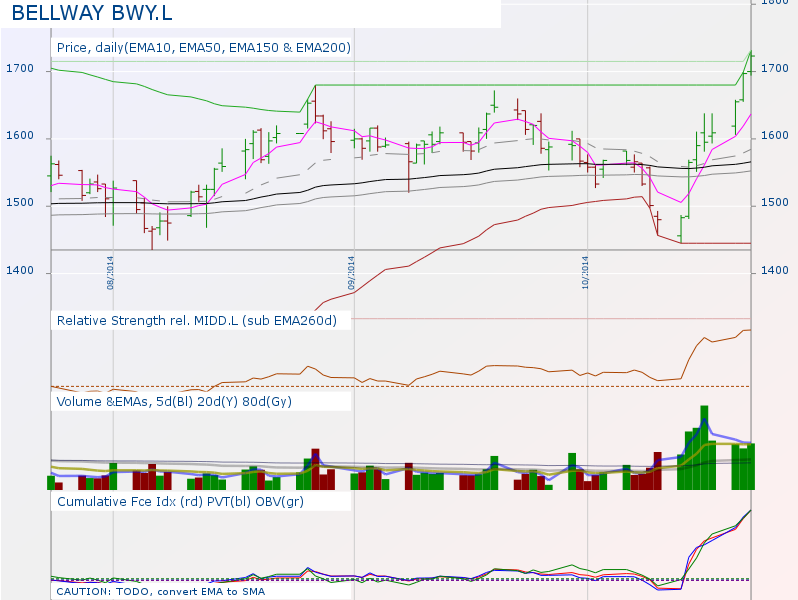Click the BELLWAY BWY.L chart title
The image size is (798, 600).
(92, 13)
